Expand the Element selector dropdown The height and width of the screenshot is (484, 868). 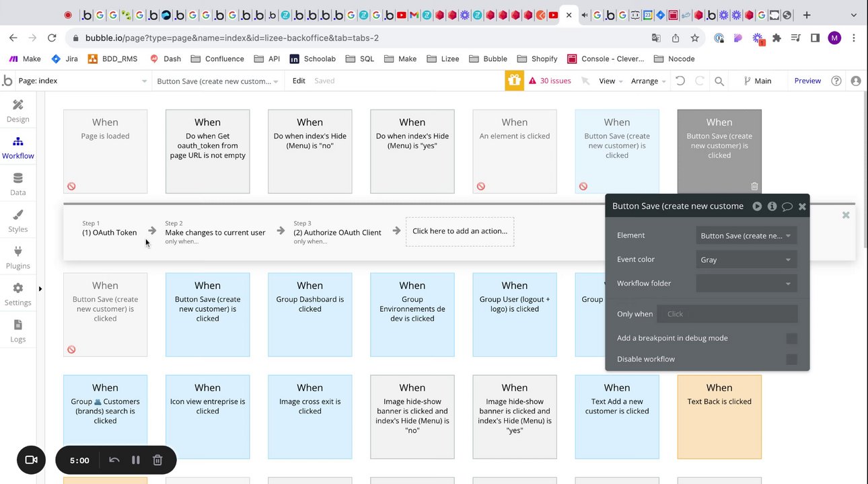pos(746,236)
